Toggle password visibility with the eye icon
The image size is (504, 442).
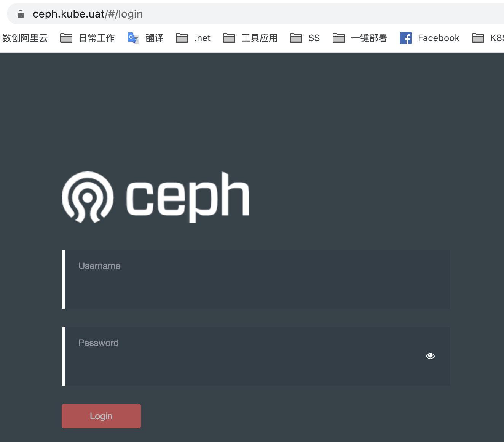click(x=430, y=356)
